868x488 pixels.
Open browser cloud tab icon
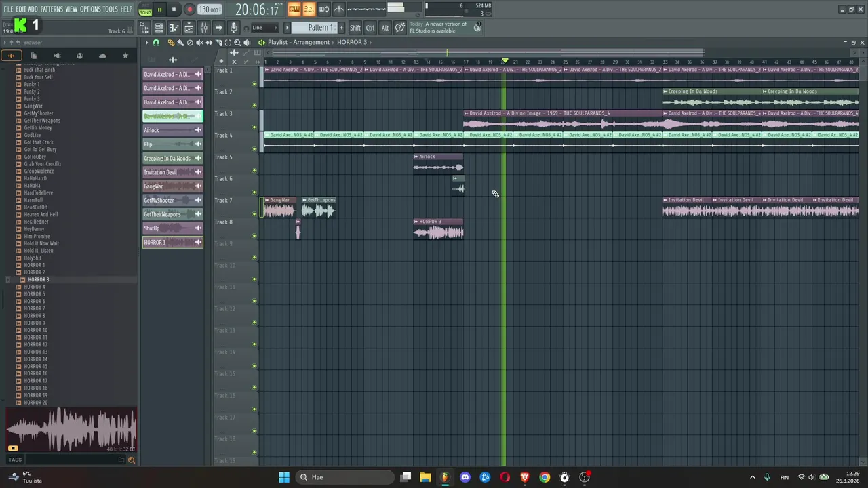click(102, 56)
